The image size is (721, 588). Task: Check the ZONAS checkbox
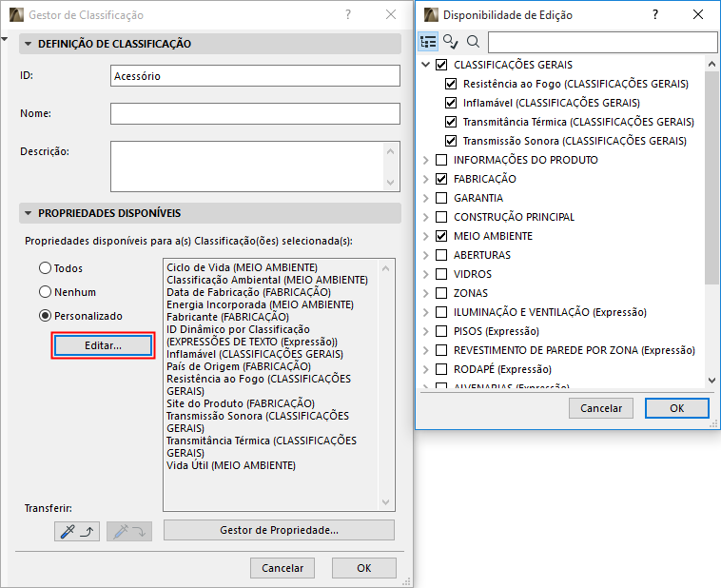441,293
